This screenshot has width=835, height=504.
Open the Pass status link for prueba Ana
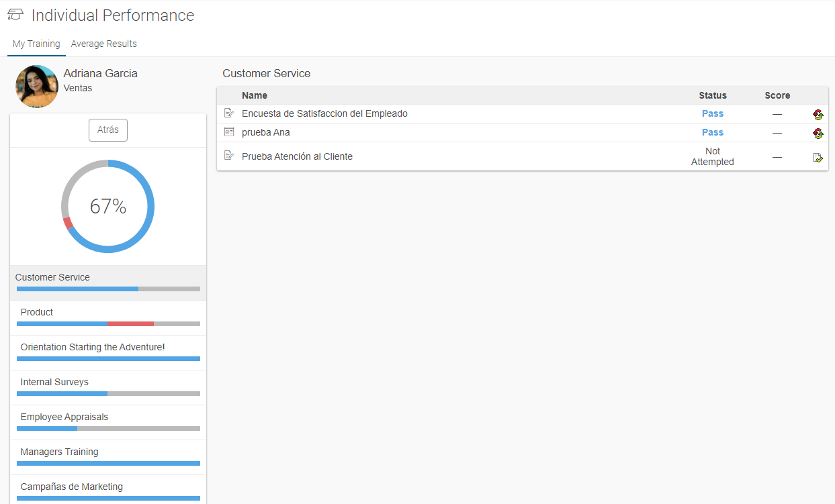tap(712, 132)
